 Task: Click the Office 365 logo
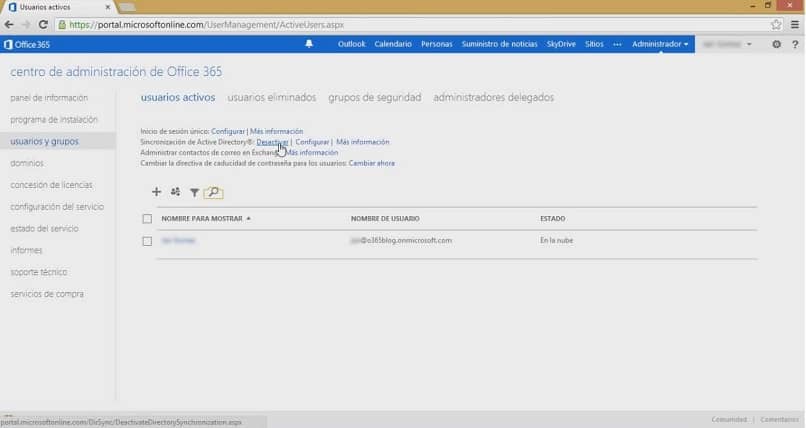coord(27,45)
